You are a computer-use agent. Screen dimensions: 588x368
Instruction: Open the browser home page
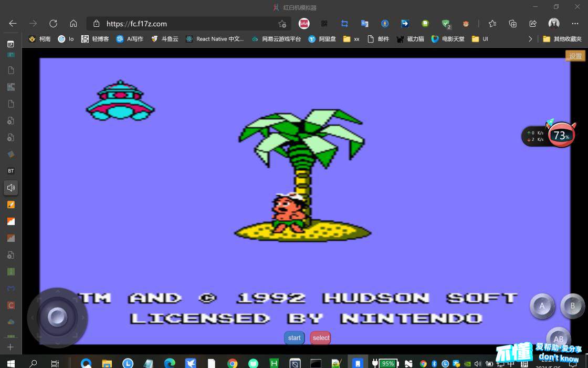[73, 24]
